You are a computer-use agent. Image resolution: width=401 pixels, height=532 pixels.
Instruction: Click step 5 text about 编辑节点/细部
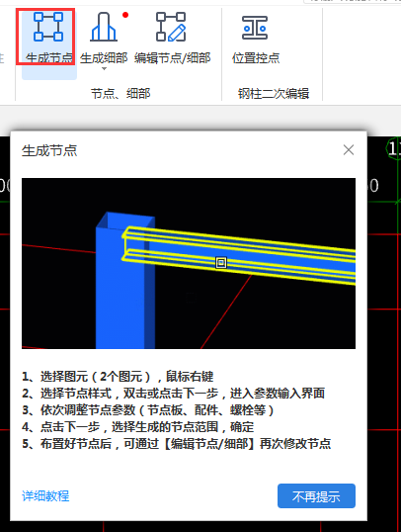(176, 444)
